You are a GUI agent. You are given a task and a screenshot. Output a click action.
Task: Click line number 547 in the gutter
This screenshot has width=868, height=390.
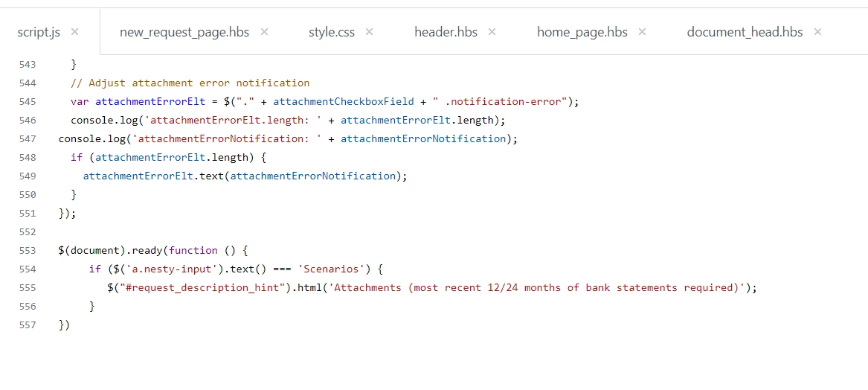pos(27,139)
